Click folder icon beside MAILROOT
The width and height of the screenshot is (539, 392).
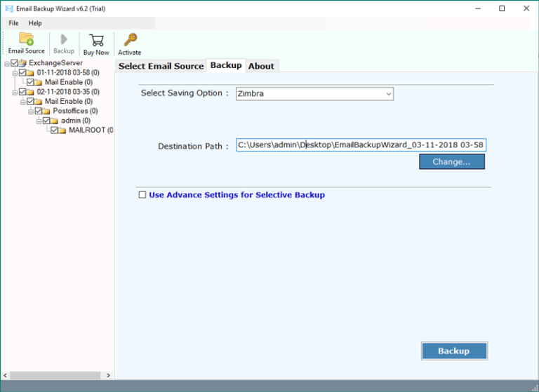tap(62, 130)
